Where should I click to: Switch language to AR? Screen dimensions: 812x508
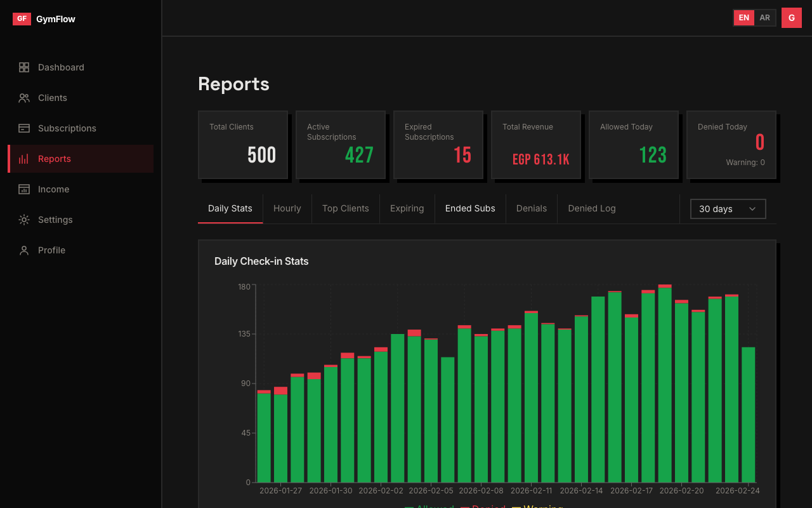coord(765,18)
